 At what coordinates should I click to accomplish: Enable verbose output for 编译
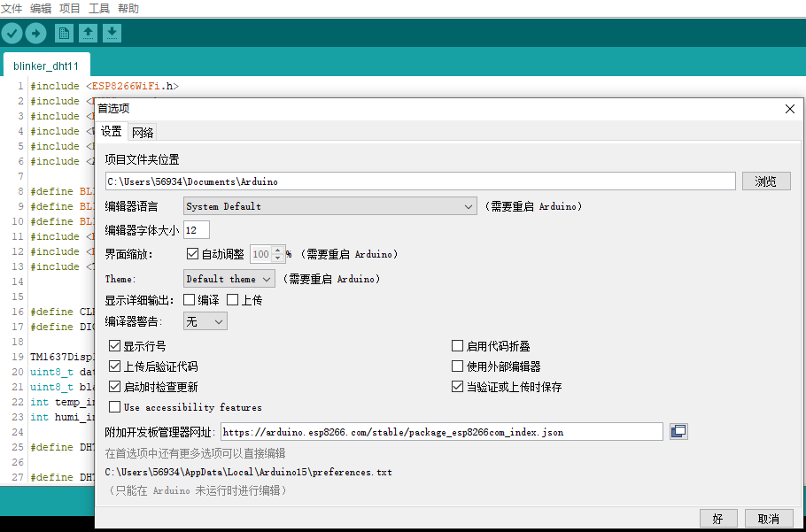(x=190, y=300)
